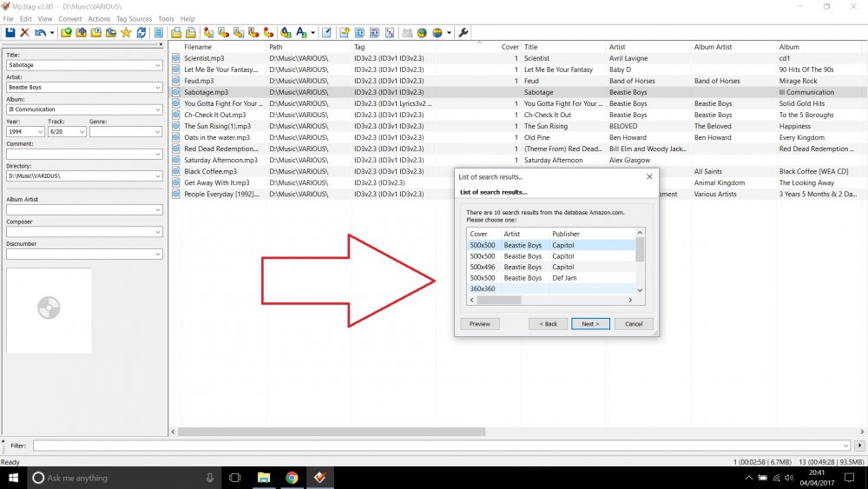Screen dimensions: 868x489
Task: Click the Next > button
Action: [x=590, y=324]
